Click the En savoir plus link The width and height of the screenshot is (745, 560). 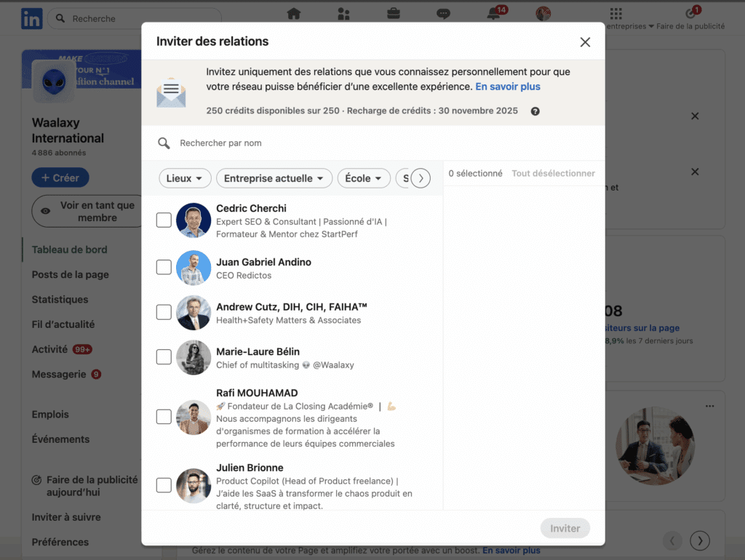coord(508,87)
